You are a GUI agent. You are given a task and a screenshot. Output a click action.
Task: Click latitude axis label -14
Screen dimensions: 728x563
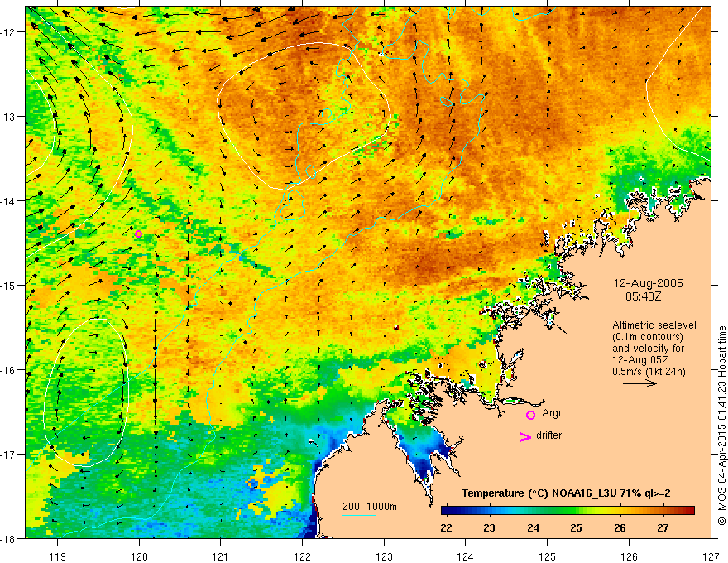pos(8,201)
